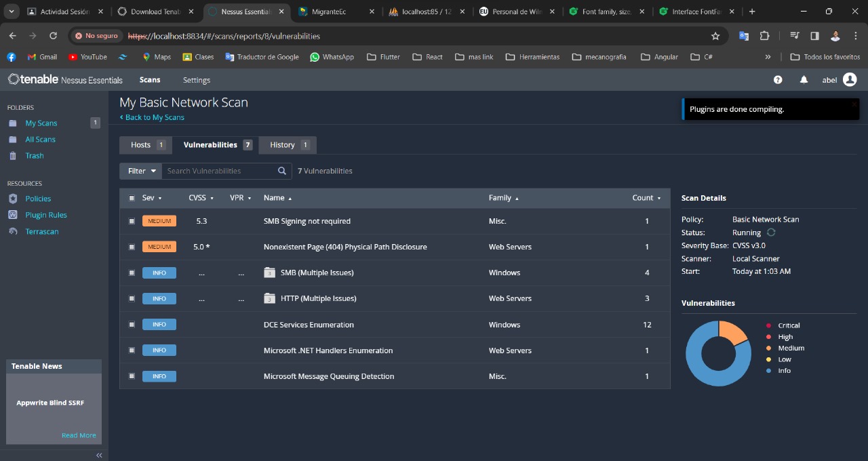Collapse sidebar with double chevron icon
The image size is (868, 461).
(99, 455)
